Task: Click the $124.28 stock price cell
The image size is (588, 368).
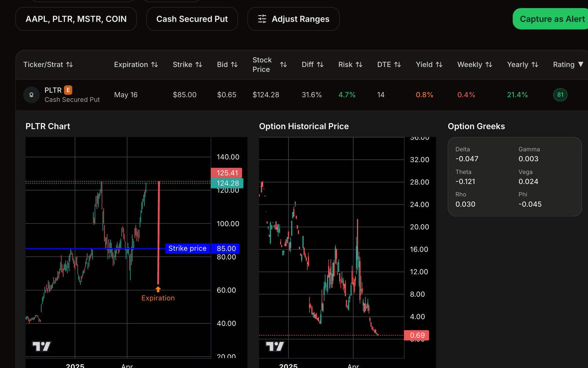Action: (x=266, y=95)
